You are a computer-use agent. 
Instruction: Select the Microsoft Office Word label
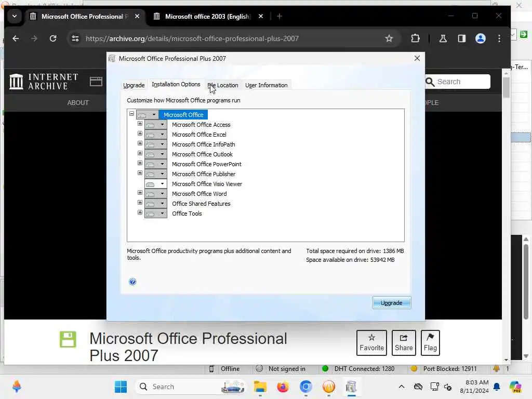[x=199, y=194]
